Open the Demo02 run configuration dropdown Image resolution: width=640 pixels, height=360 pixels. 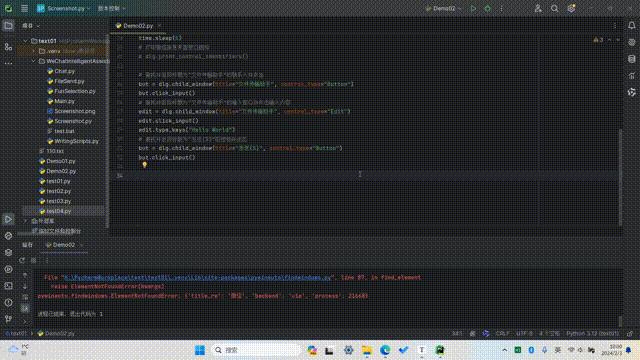click(444, 8)
